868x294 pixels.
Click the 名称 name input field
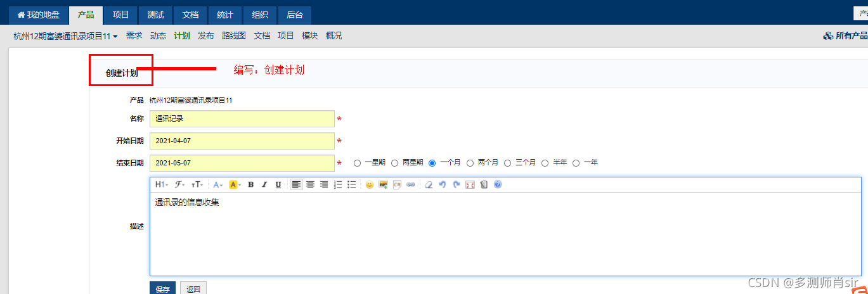(x=242, y=118)
